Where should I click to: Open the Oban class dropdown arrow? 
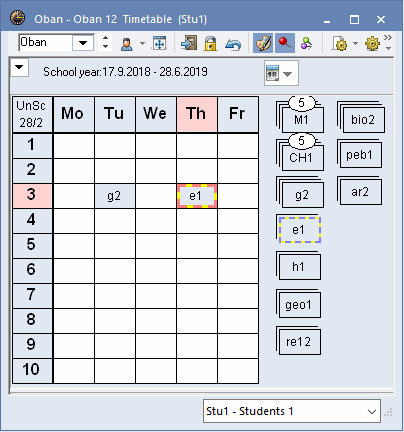[83, 43]
